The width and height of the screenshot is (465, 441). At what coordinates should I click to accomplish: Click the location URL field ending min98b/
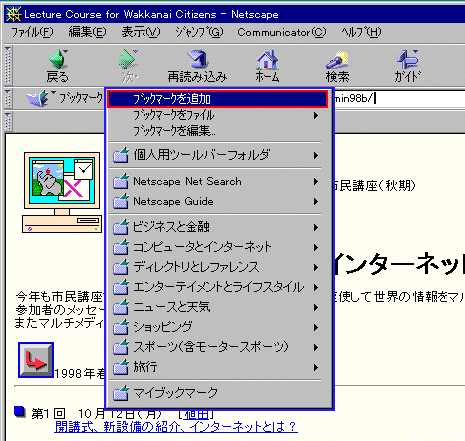399,98
